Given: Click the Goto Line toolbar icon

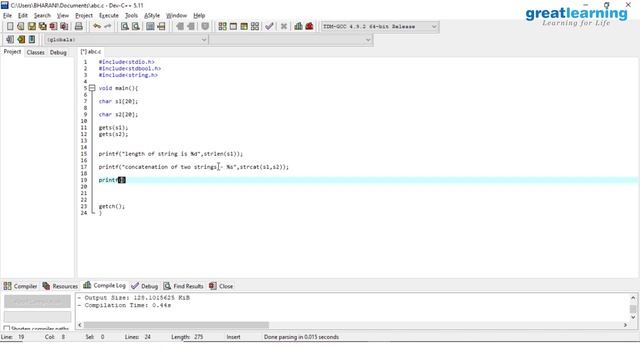Looking at the screenshot, I should 161,27.
